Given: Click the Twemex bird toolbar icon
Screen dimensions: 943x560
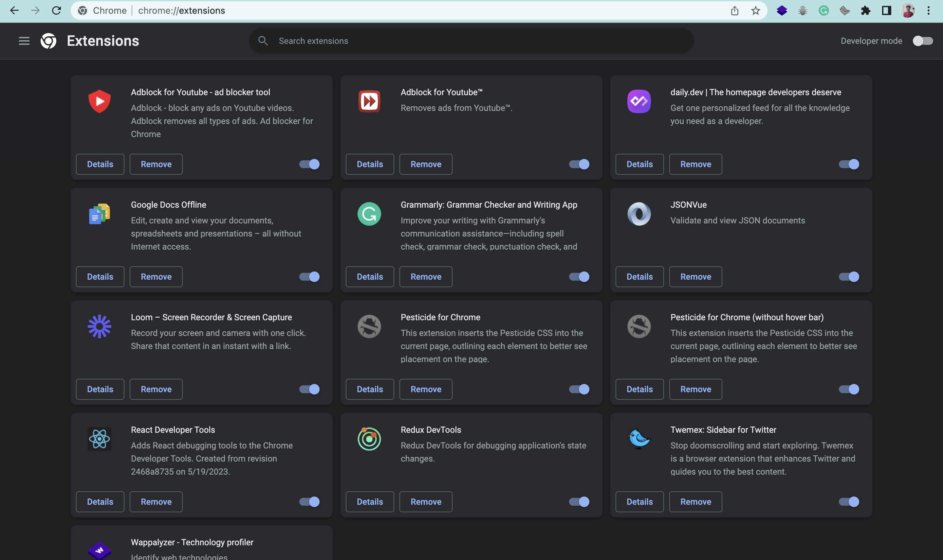Looking at the screenshot, I should coord(844,10).
